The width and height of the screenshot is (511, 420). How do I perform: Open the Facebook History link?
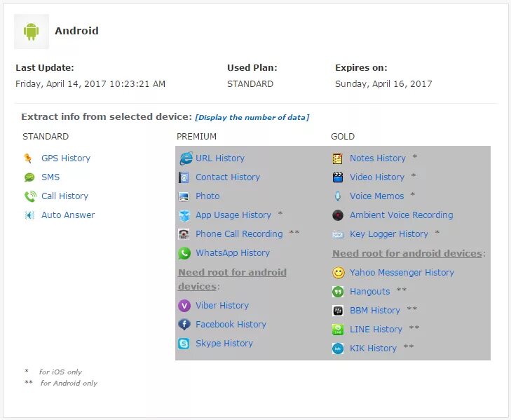pyautogui.click(x=231, y=325)
